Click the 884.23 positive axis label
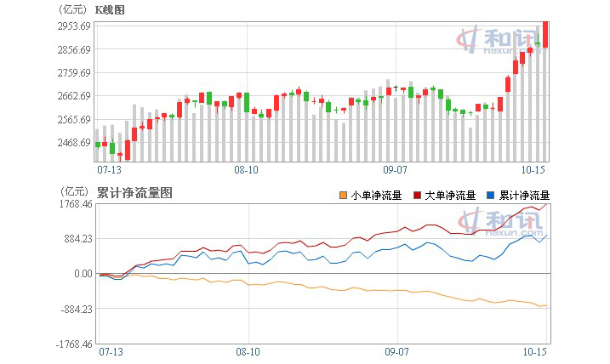610x364 pixels. [78, 239]
